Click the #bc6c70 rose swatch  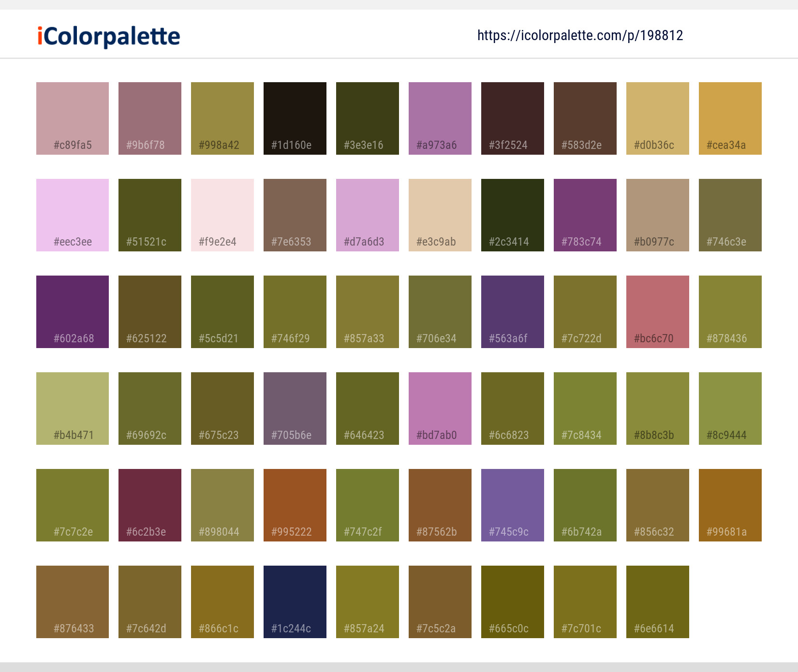coord(657,311)
